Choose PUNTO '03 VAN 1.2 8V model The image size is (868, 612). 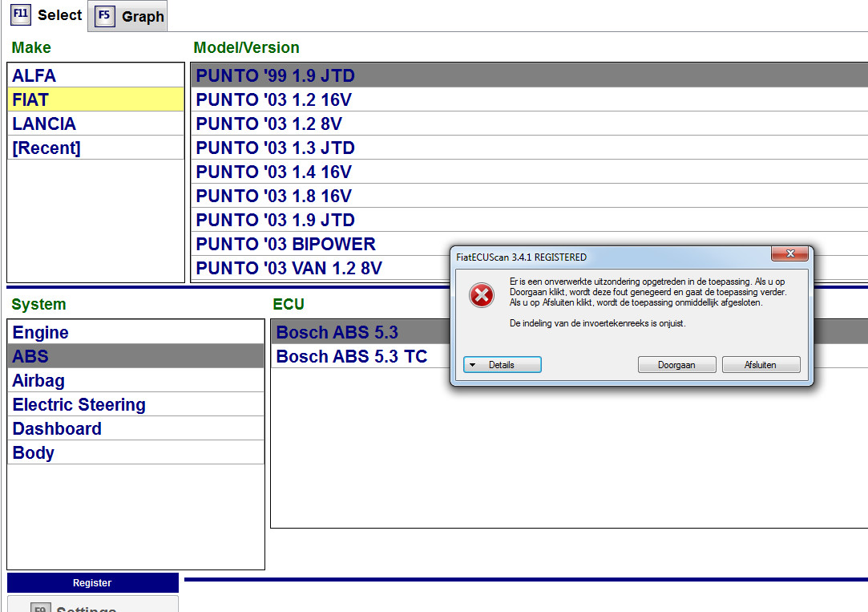point(321,268)
